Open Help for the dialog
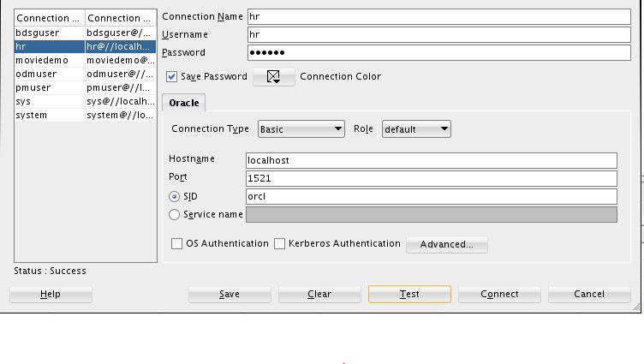644x364 pixels. [51, 294]
